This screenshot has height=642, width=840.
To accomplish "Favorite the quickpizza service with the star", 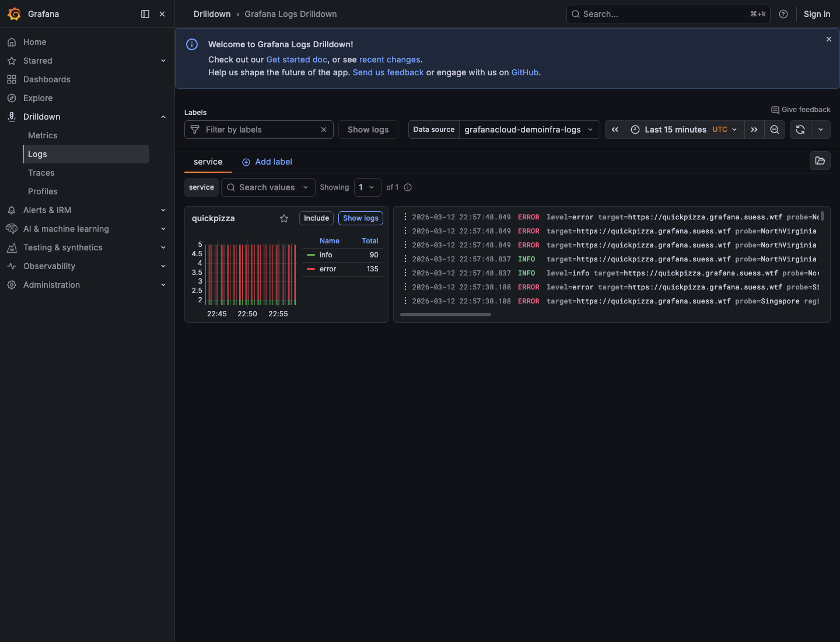I will click(284, 218).
